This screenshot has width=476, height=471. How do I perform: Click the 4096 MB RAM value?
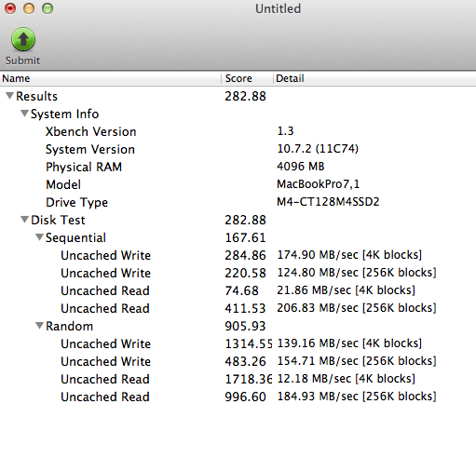click(301, 167)
